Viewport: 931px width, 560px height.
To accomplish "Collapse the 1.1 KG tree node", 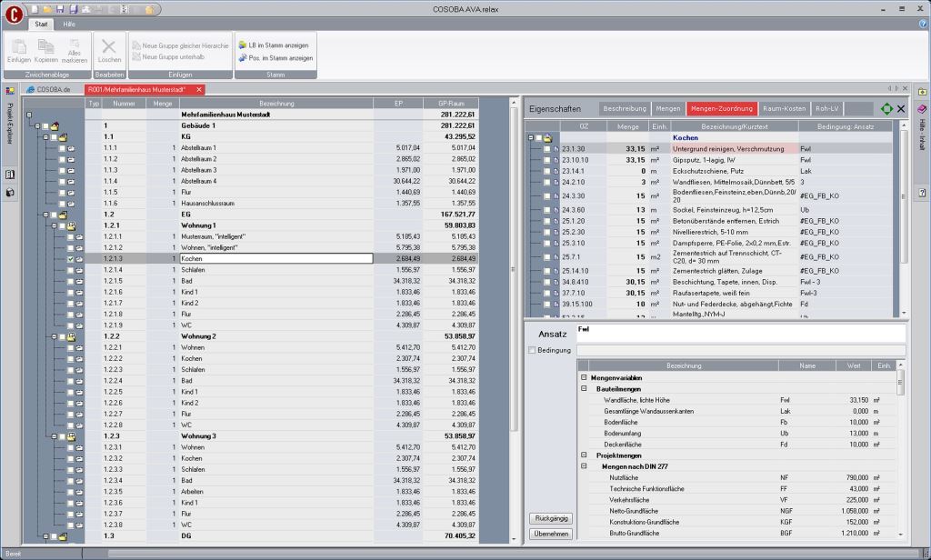I will pos(45,136).
